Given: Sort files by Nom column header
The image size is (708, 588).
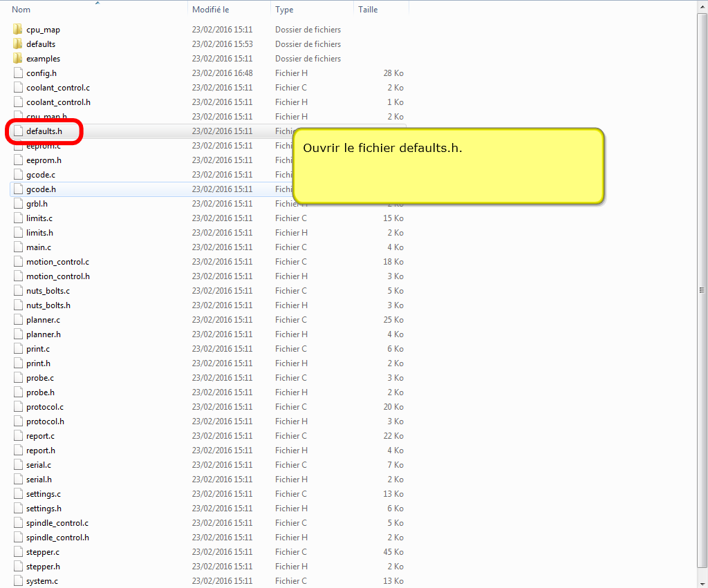Looking at the screenshot, I should pos(21,10).
